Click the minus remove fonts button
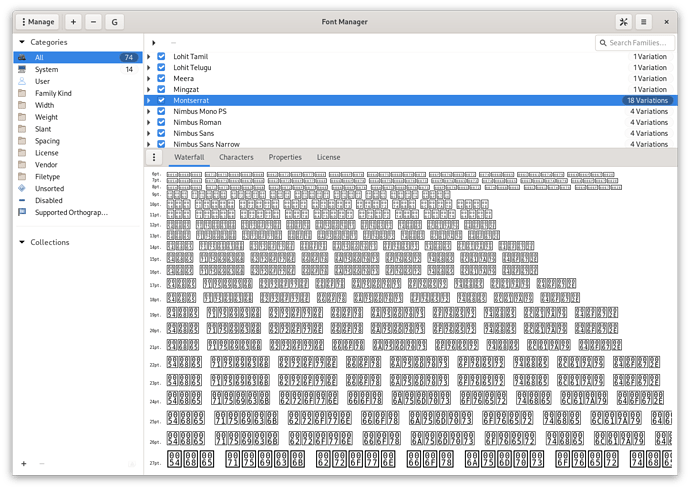Screen dimensions: 690x489 (93, 22)
